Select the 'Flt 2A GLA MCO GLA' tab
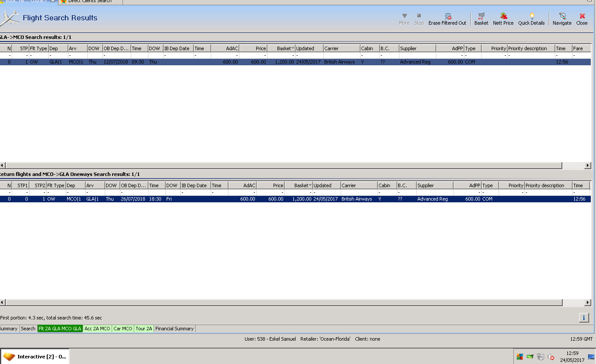The width and height of the screenshot is (596, 364). click(60, 329)
